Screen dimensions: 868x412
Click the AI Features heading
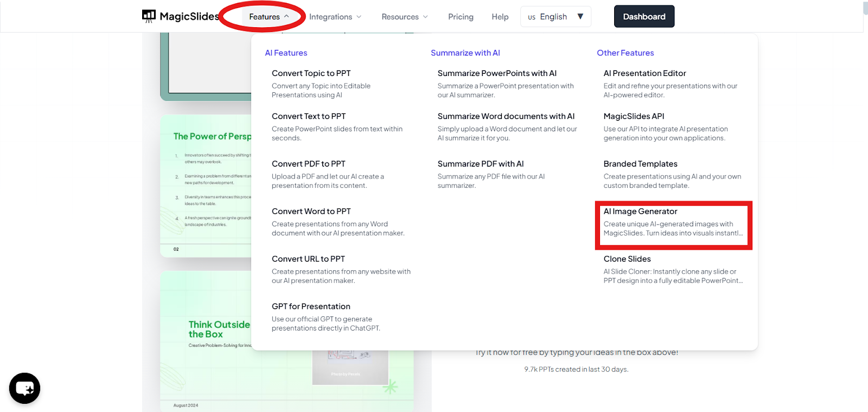click(286, 53)
